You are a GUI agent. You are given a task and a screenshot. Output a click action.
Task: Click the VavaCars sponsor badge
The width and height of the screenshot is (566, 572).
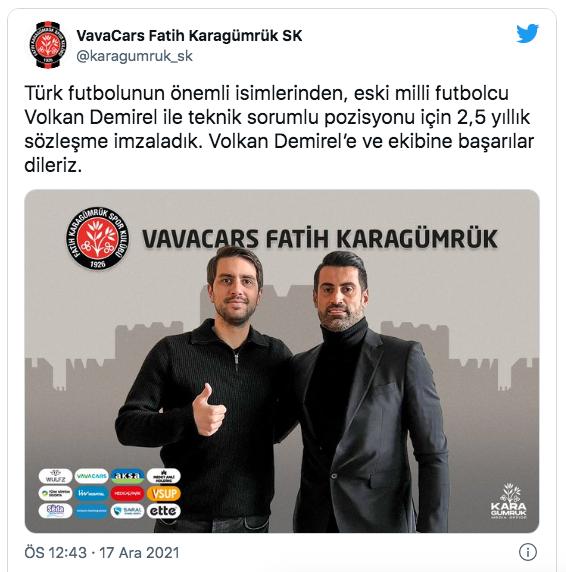[x=92, y=476]
